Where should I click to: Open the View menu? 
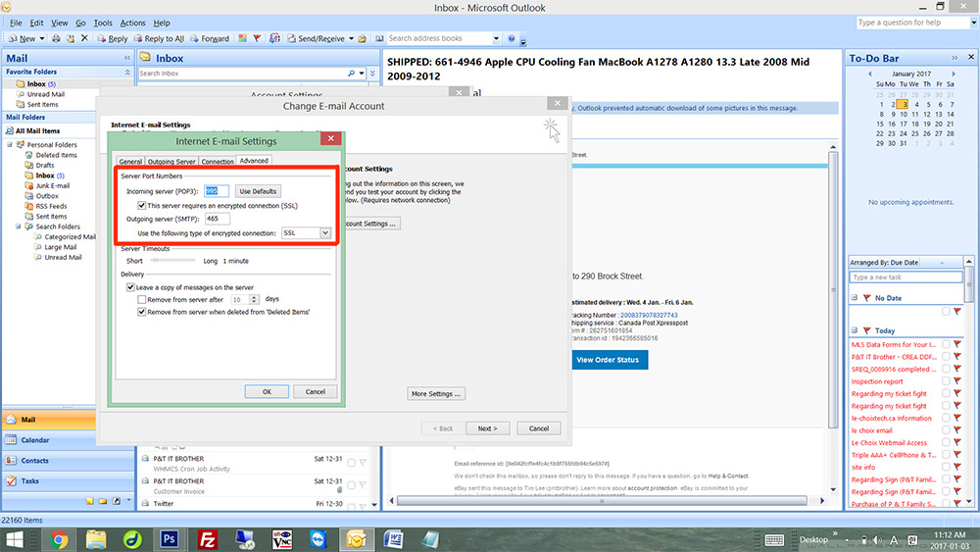60,24
